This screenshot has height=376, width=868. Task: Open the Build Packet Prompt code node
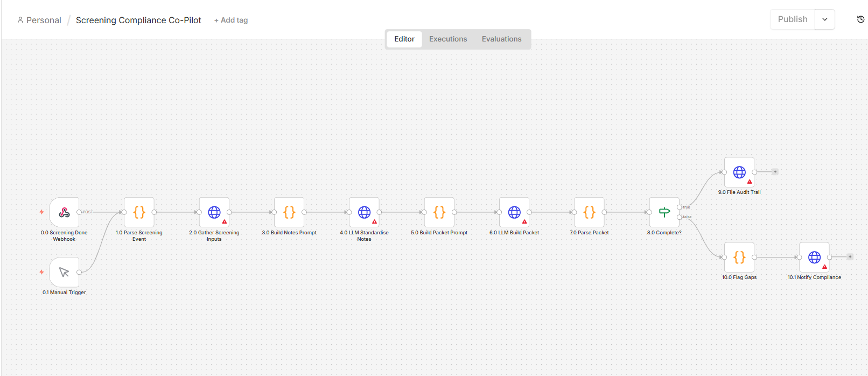point(439,212)
